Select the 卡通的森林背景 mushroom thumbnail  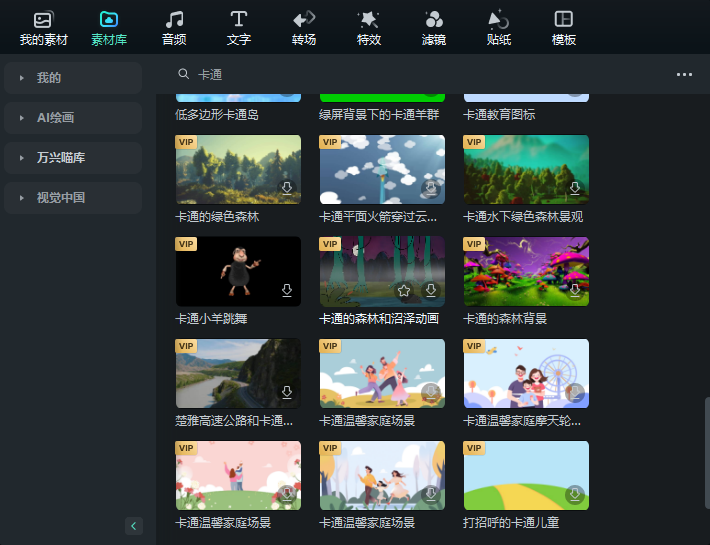pyautogui.click(x=526, y=271)
